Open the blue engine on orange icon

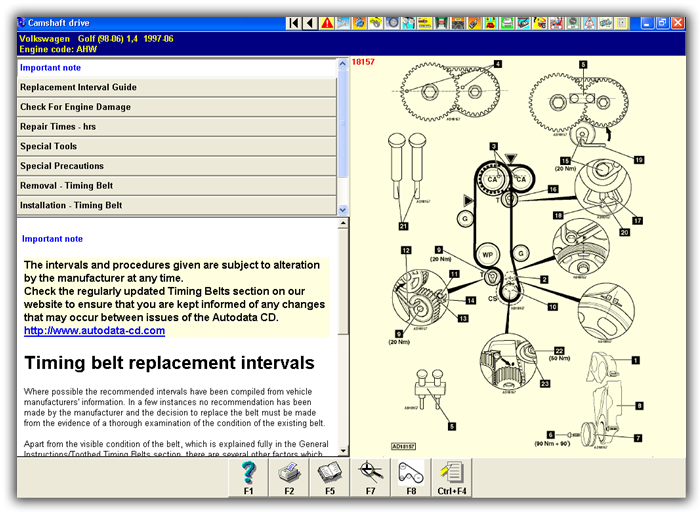[359, 23]
